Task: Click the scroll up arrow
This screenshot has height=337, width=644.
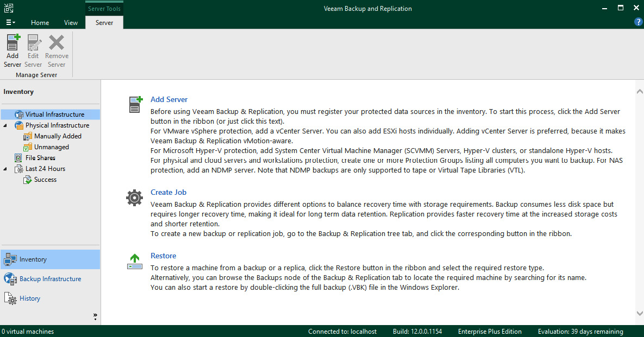Action: click(x=640, y=91)
